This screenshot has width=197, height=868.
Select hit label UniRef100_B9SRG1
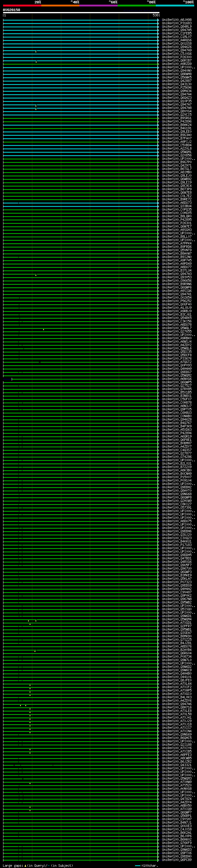[x=177, y=118]
